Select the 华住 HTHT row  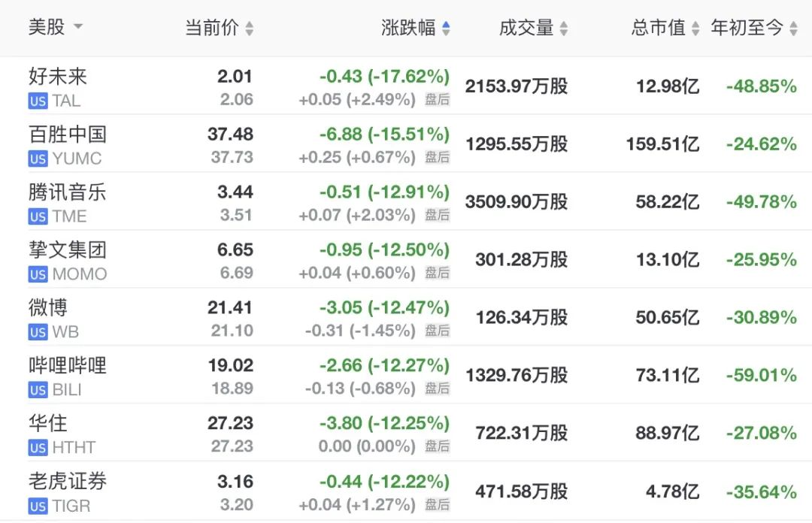(406, 433)
